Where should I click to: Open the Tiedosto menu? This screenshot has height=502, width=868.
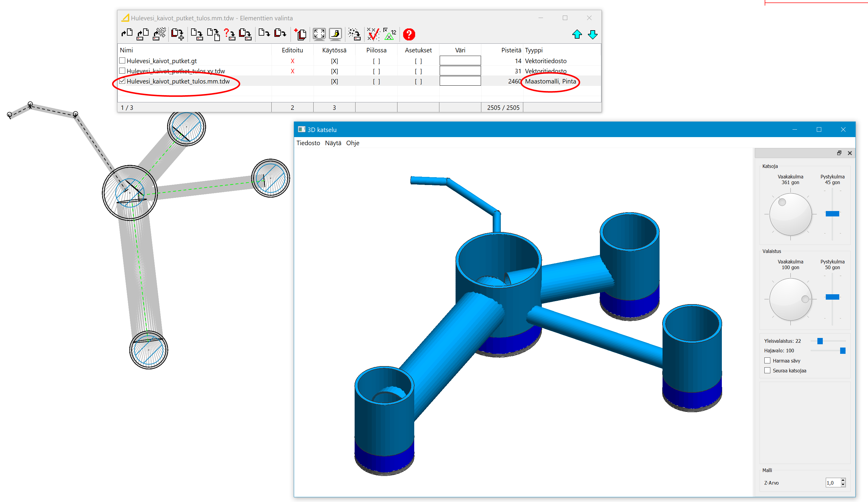point(308,143)
